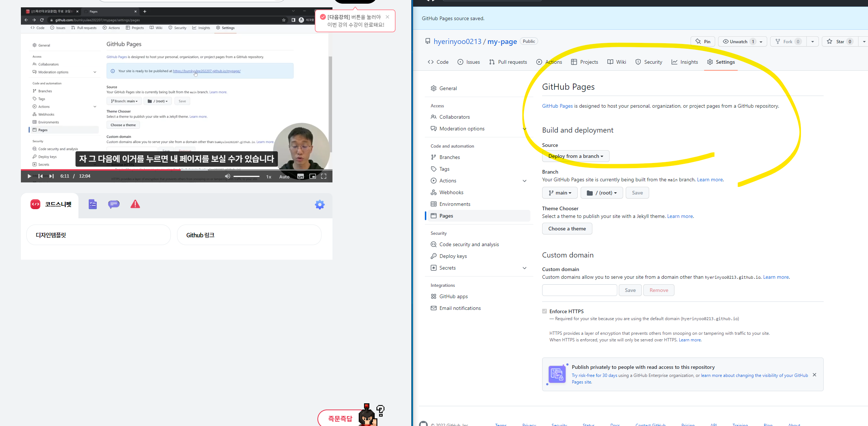The height and width of the screenshot is (426, 868).
Task: Expand the Actions chevron in sidebar
Action: (x=525, y=181)
